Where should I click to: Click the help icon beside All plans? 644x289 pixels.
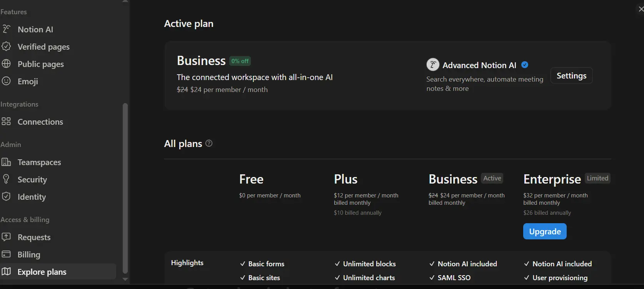click(209, 143)
